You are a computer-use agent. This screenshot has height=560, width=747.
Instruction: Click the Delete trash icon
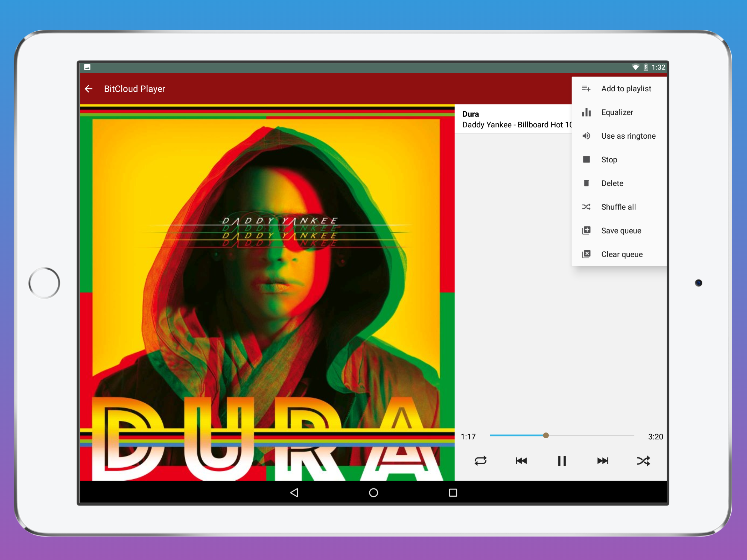586,183
